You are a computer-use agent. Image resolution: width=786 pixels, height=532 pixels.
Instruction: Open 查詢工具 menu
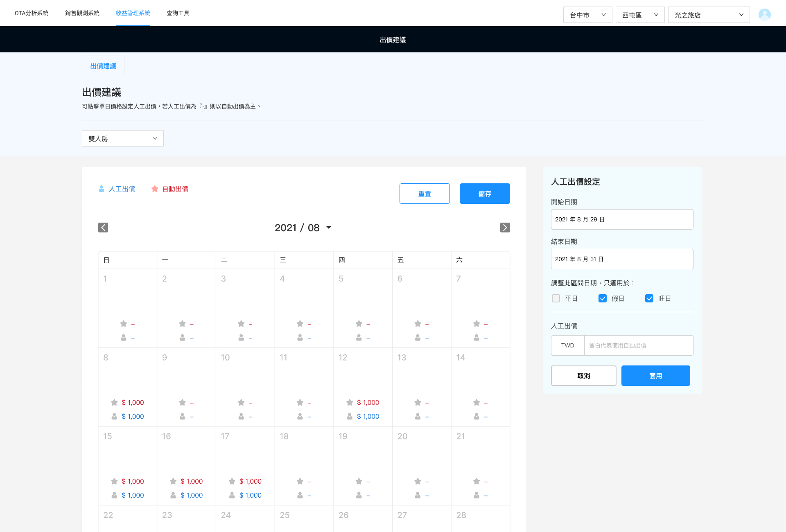pyautogui.click(x=178, y=13)
